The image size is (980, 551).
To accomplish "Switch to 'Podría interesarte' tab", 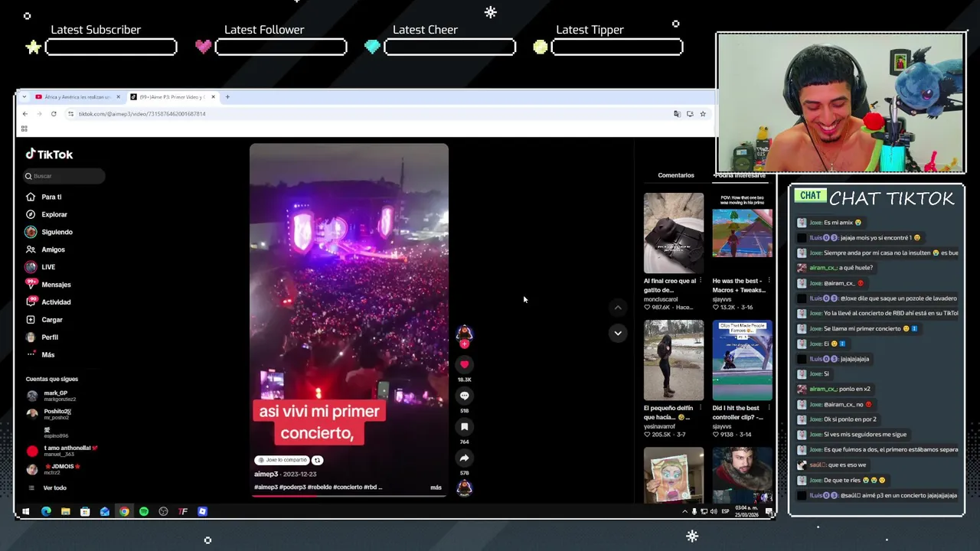I will tap(740, 175).
